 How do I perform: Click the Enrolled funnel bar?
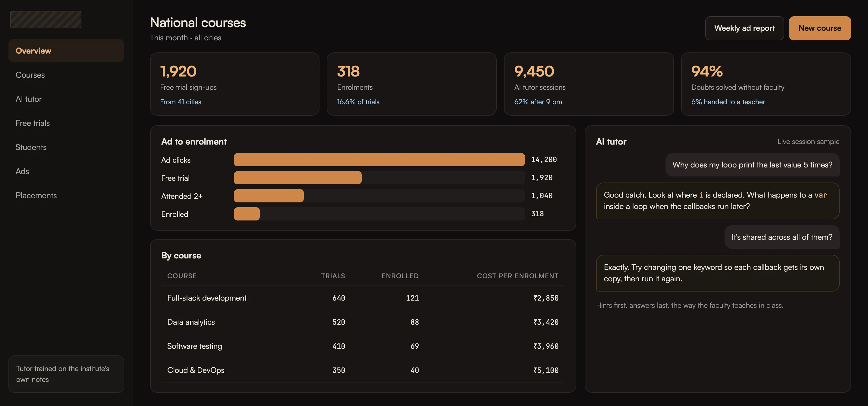coord(379,214)
